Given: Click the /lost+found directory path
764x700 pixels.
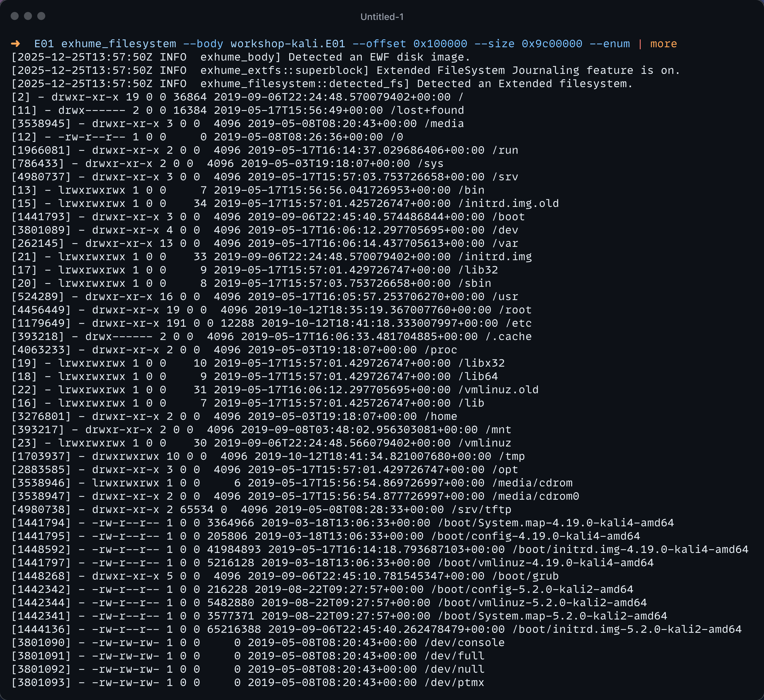Looking at the screenshot, I should click(x=427, y=110).
